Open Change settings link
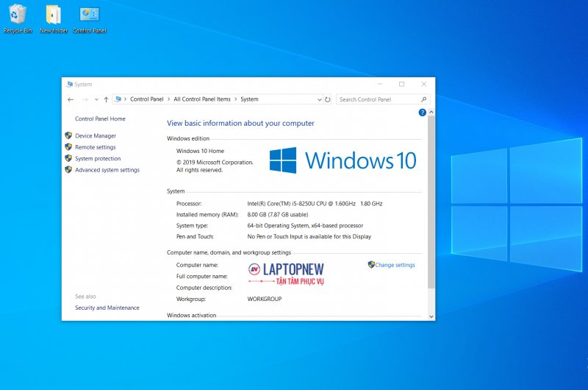Viewport: 588px width, 390px height. click(395, 265)
